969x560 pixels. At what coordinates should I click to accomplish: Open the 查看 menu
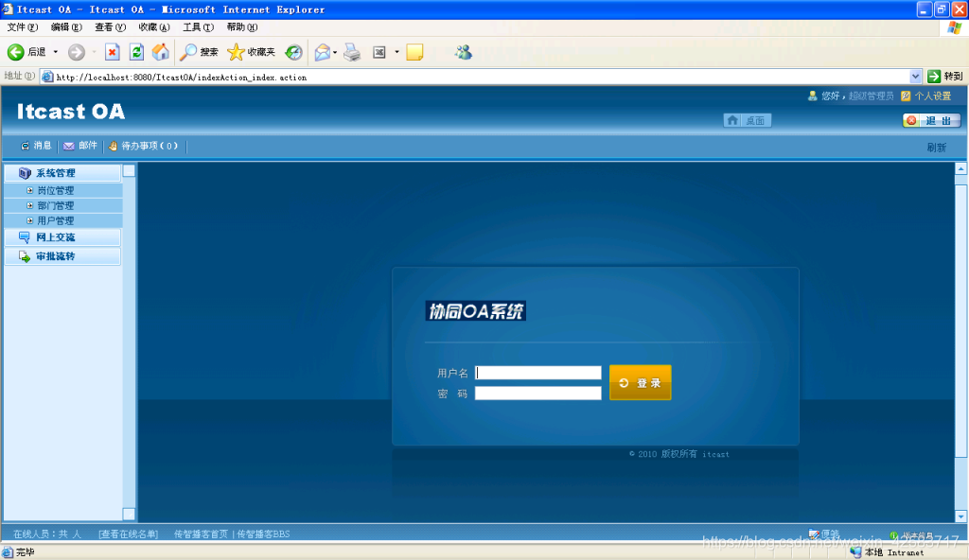(110, 27)
